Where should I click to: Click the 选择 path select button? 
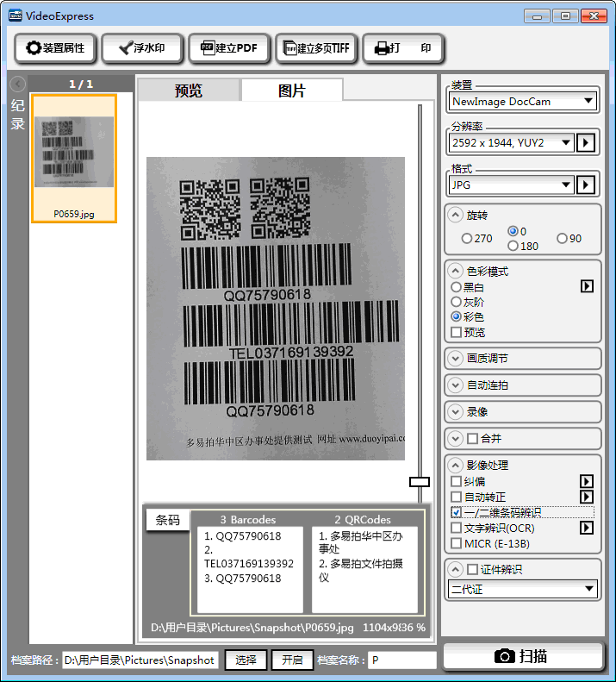(x=246, y=660)
